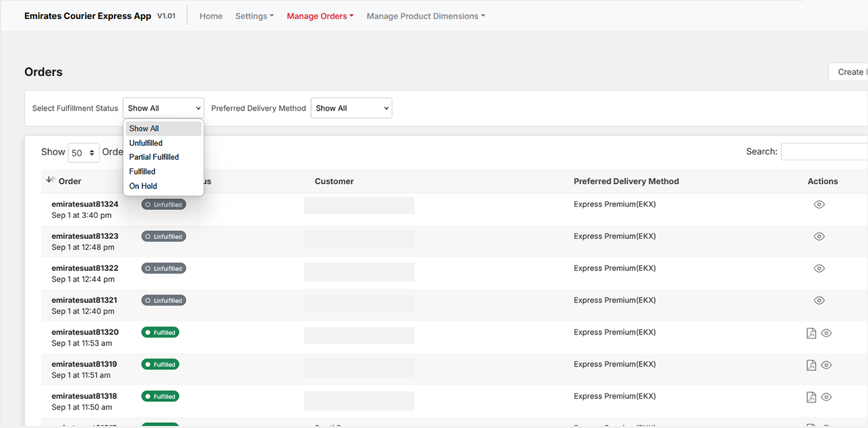This screenshot has width=868, height=428.
Task: Expand the Manage Orders menu
Action: point(320,16)
